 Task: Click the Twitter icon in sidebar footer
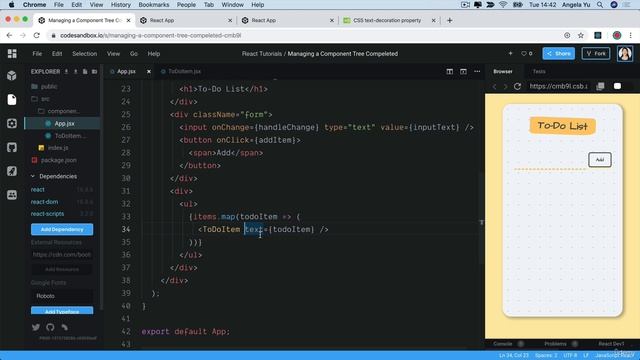click(x=36, y=327)
